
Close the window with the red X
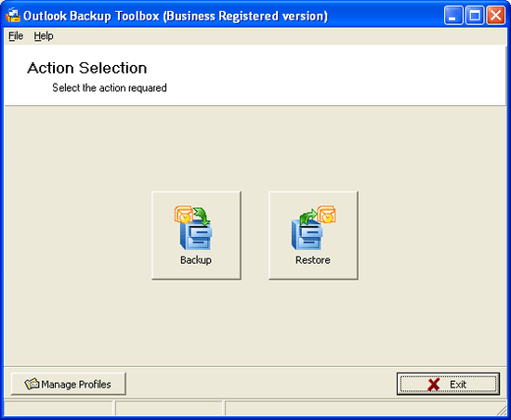496,15
